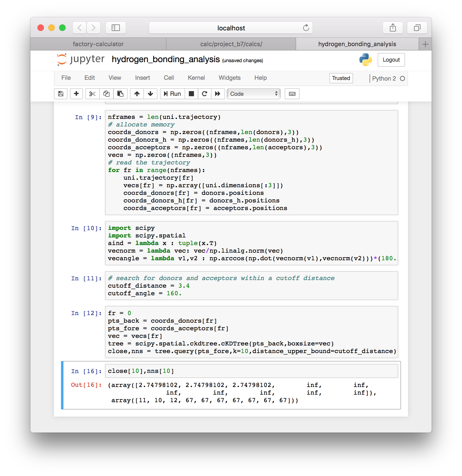Click the Out[16] output prompt
Image resolution: width=462 pixels, height=476 pixels.
click(x=86, y=385)
